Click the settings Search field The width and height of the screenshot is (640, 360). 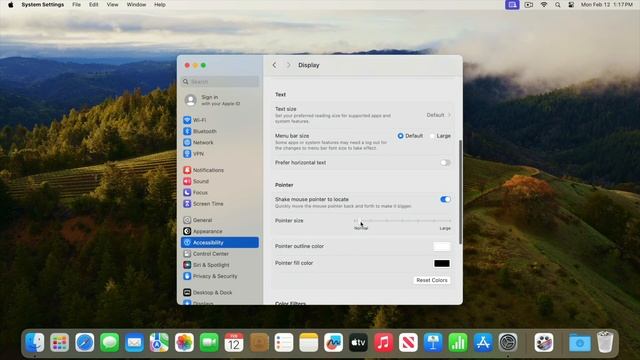coord(220,82)
